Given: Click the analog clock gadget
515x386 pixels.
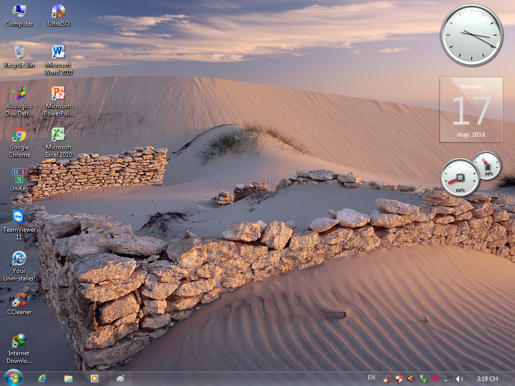Looking at the screenshot, I should 472,36.
